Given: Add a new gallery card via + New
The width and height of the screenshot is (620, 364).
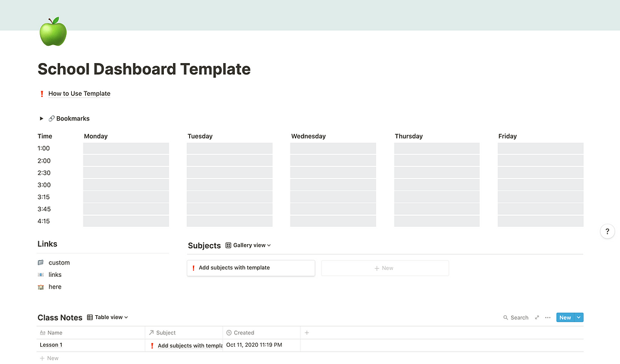Looking at the screenshot, I should (385, 268).
